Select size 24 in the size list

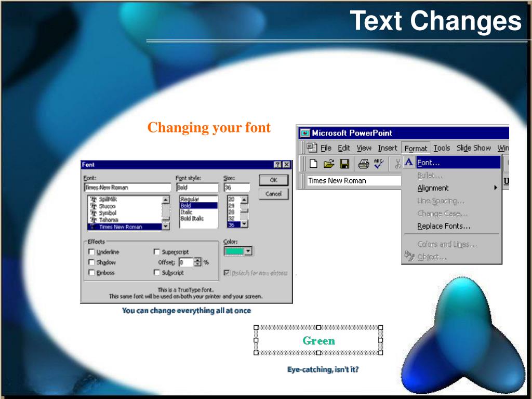coord(234,206)
